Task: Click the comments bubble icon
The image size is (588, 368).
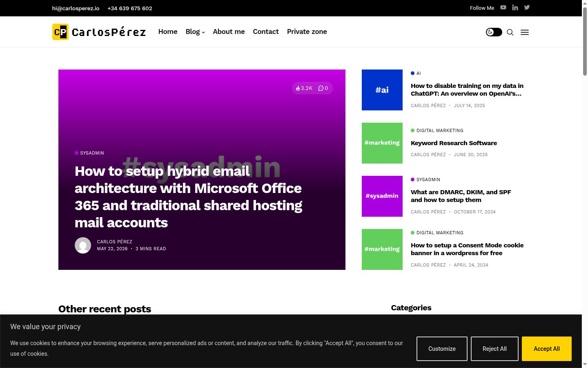Action: point(321,88)
